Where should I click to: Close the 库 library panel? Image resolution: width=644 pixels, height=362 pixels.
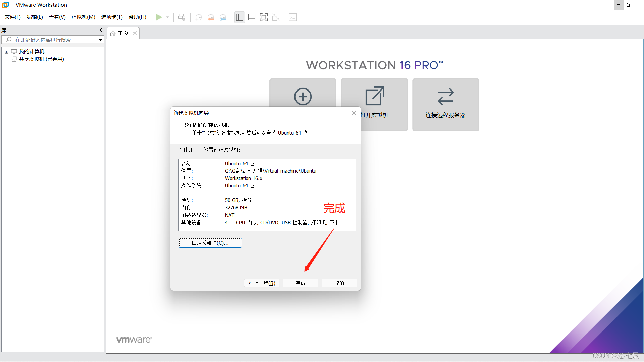tap(100, 30)
